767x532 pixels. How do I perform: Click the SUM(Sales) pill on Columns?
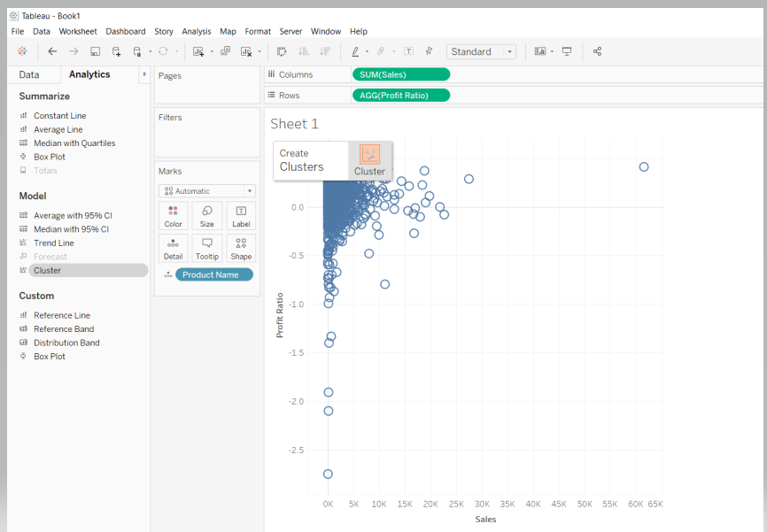click(400, 74)
